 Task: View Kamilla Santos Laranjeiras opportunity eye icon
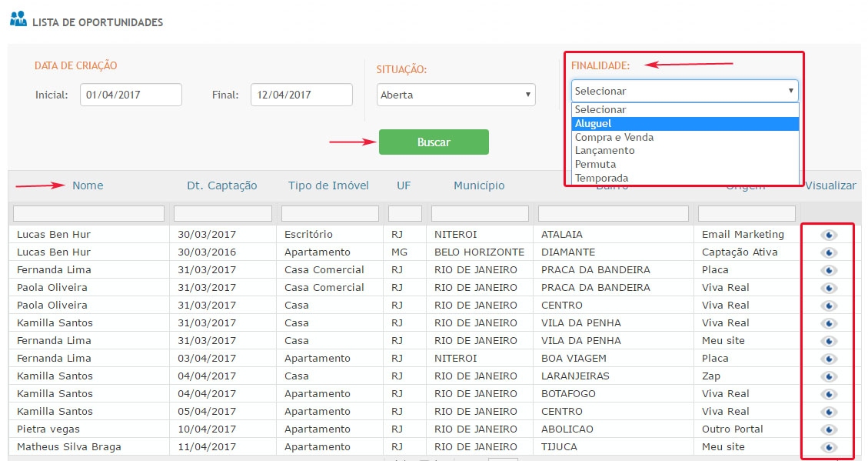point(828,376)
